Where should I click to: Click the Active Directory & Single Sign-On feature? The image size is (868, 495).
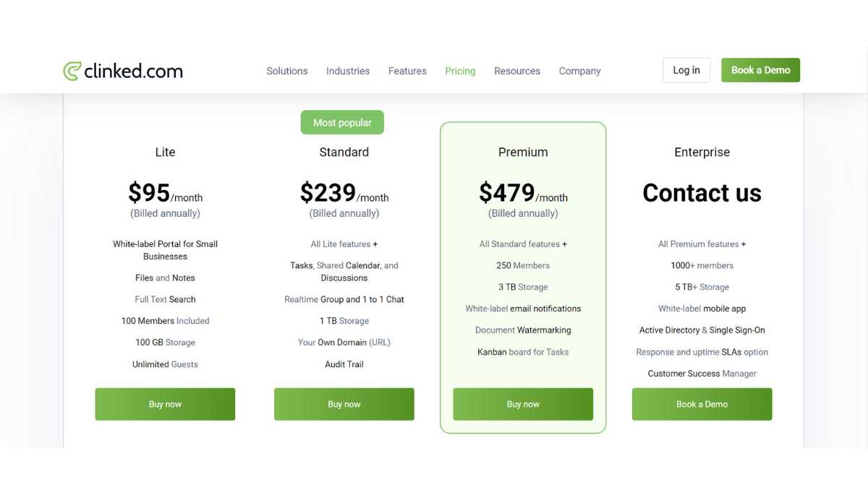click(702, 330)
